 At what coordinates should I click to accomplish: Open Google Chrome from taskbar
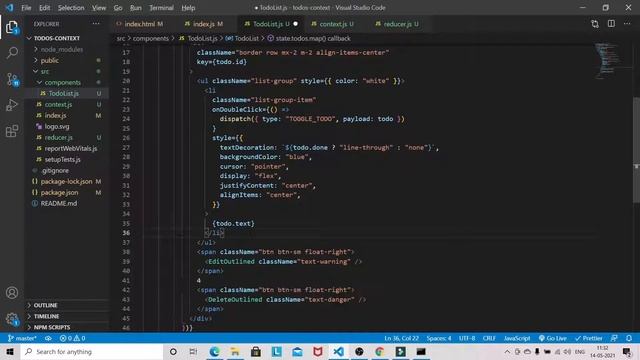click(x=380, y=351)
